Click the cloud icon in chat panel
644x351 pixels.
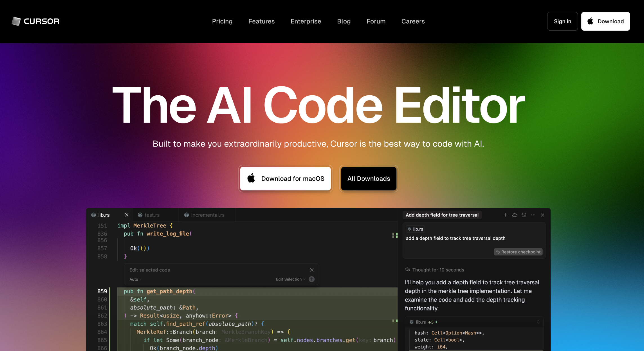pos(515,215)
